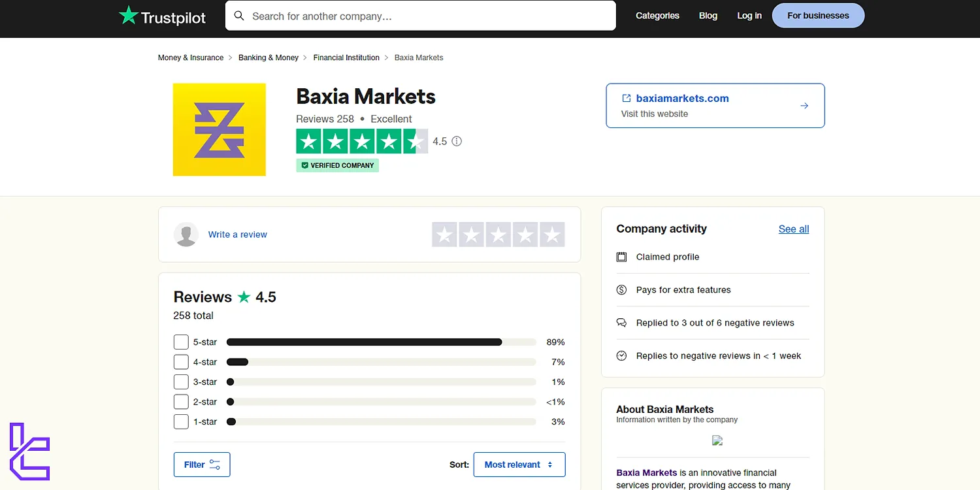This screenshot has height=490, width=980.
Task: Click the 1-star rating bar
Action: point(382,421)
